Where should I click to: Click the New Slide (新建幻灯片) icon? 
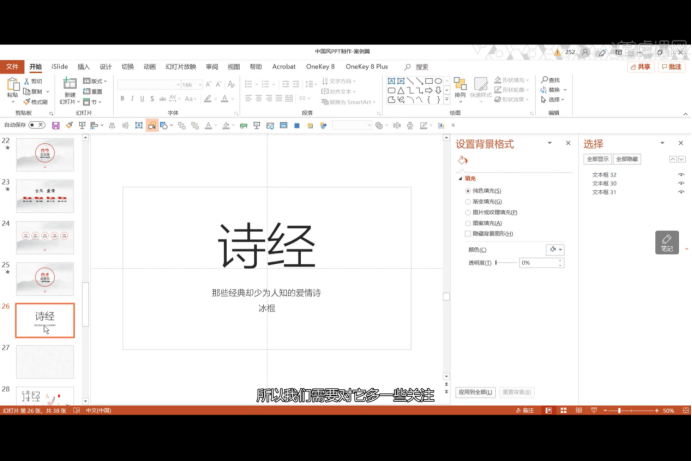(x=70, y=84)
